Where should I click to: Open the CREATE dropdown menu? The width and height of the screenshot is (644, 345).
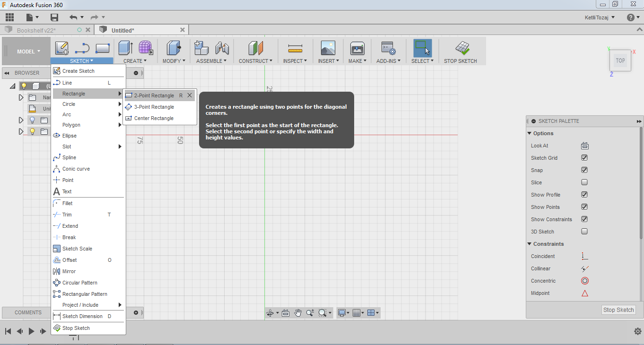click(x=135, y=61)
